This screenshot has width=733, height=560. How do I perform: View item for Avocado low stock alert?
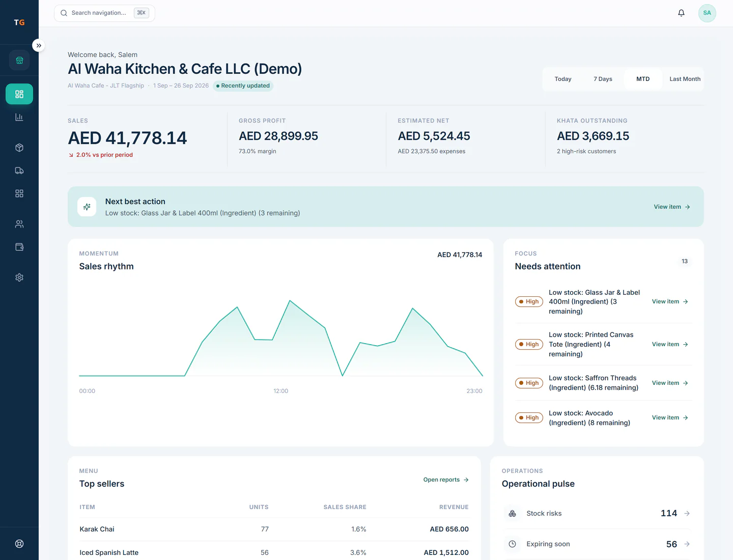(670, 417)
